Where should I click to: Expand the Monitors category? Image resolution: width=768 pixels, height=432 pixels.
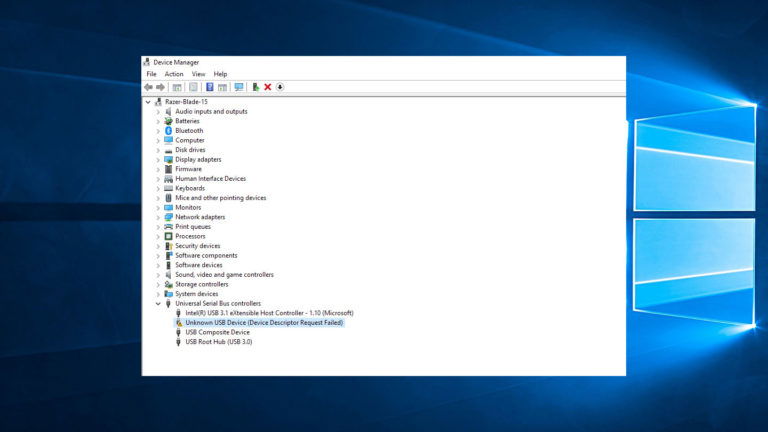[x=158, y=208]
